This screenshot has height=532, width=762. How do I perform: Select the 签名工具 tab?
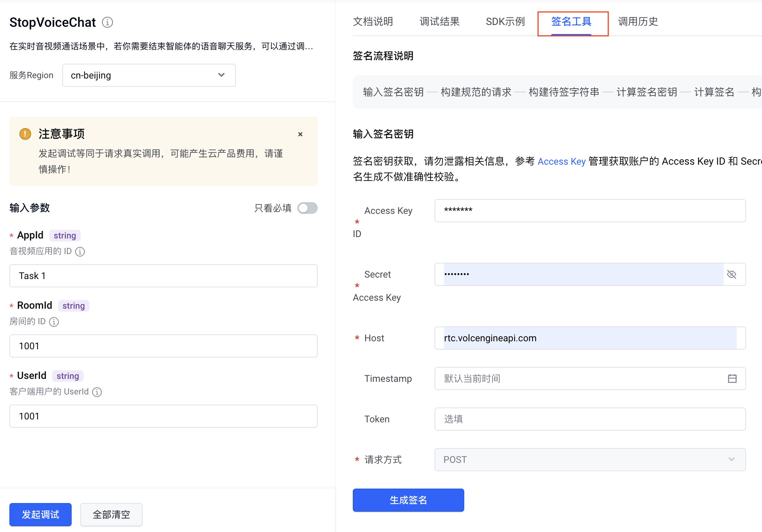571,22
